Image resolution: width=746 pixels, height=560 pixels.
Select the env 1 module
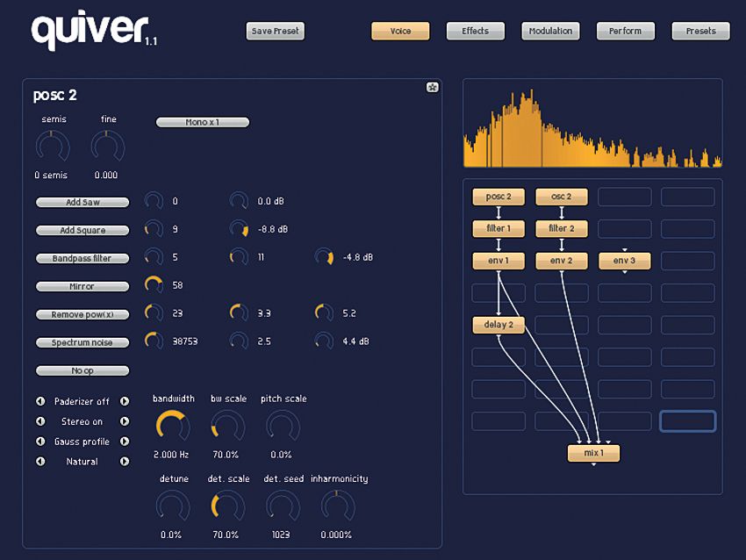[x=499, y=262]
